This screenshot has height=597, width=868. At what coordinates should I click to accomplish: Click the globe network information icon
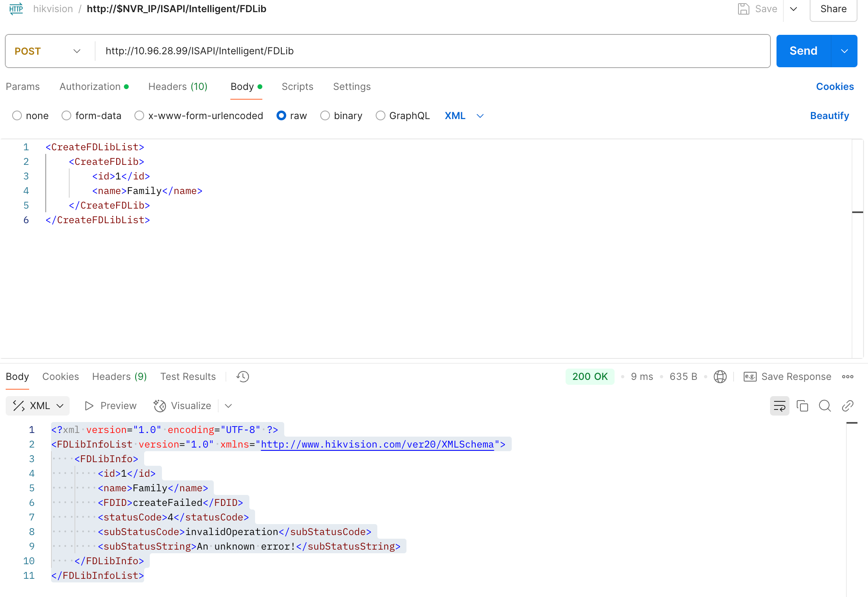[x=720, y=376]
